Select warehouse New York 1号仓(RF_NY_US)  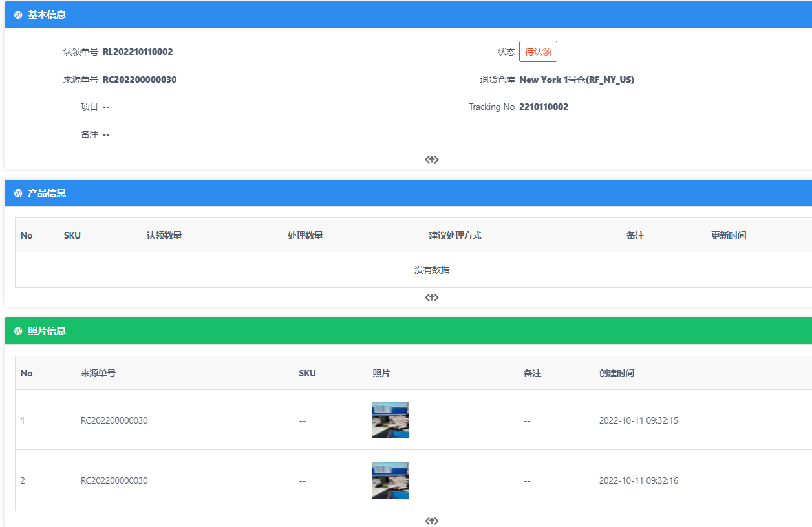pyautogui.click(x=577, y=80)
